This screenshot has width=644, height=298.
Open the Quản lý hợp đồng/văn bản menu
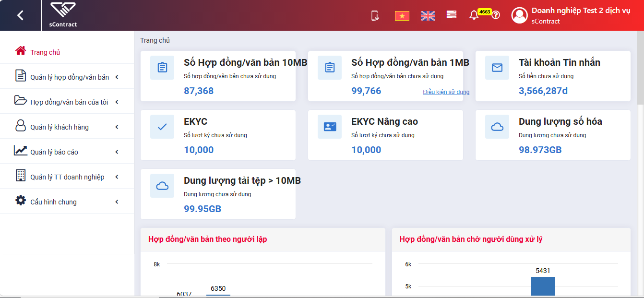click(67, 77)
